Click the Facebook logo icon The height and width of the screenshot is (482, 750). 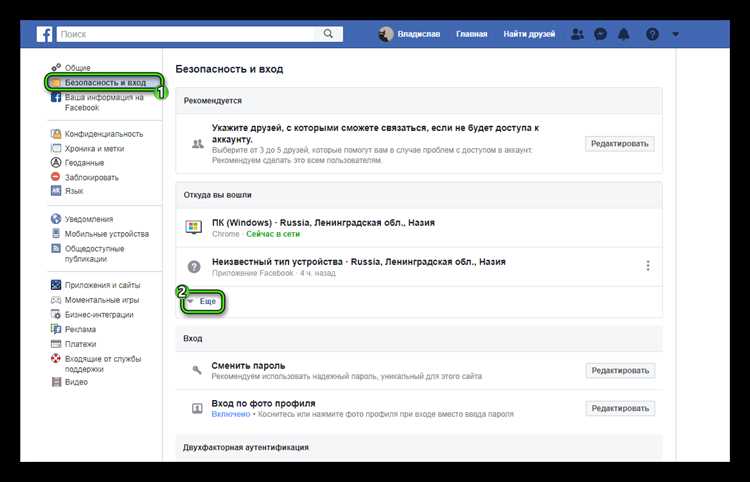(x=45, y=34)
